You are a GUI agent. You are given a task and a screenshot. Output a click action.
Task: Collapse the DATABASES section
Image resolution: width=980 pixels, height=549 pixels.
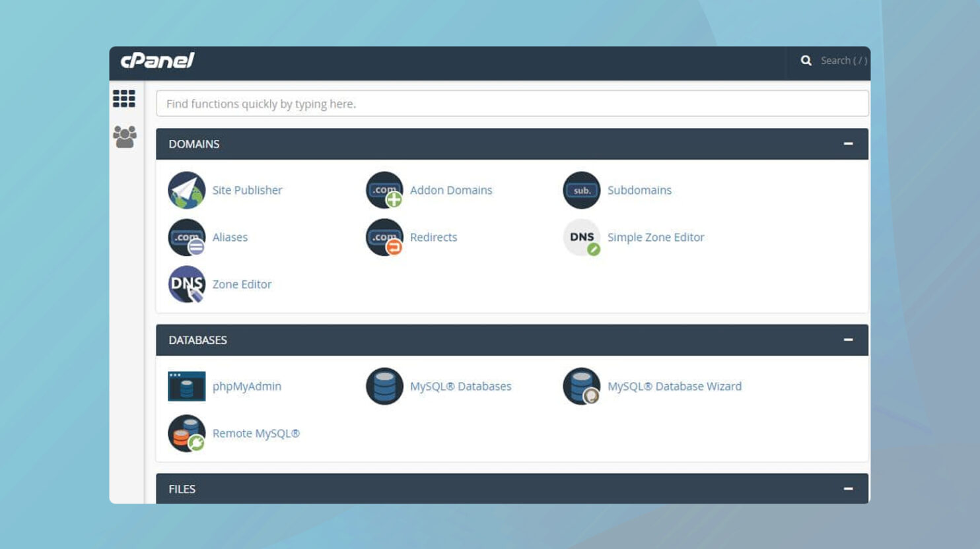click(x=849, y=340)
